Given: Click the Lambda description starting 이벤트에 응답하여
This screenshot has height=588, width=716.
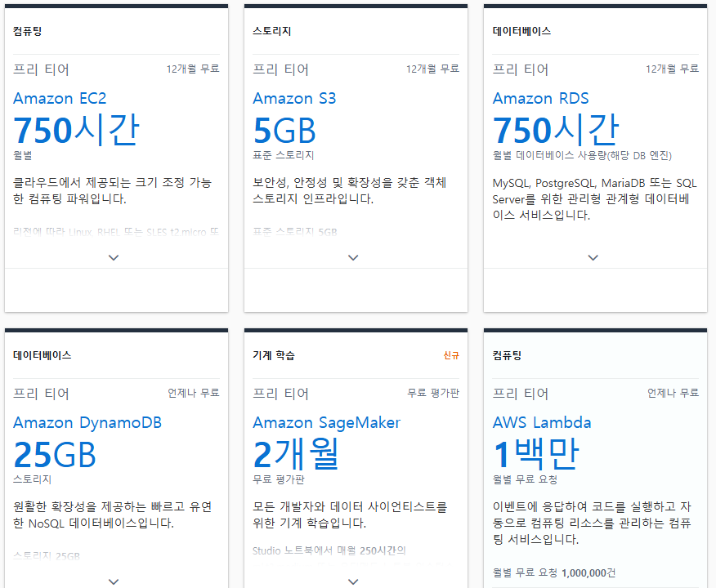Looking at the screenshot, I should click(x=592, y=523).
